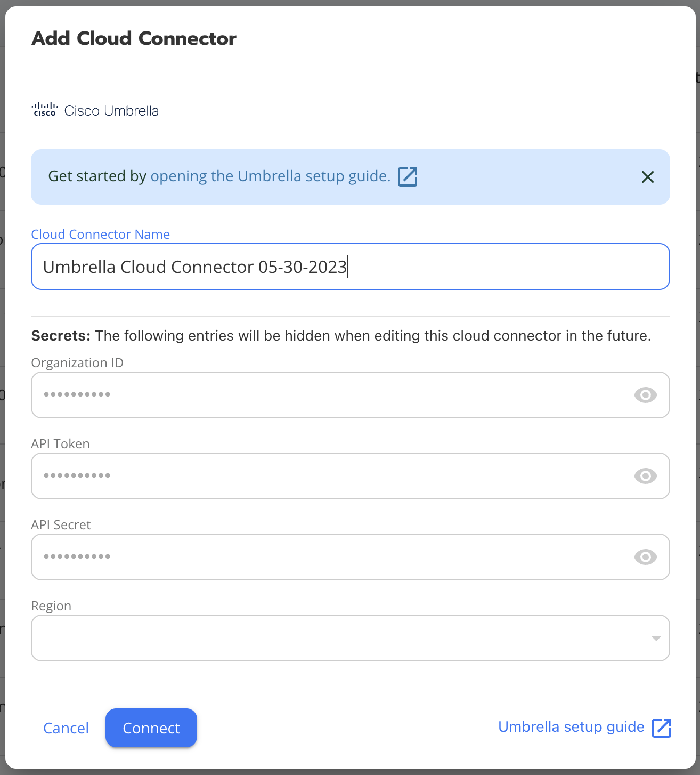700x775 pixels.
Task: Dismiss the Get started banner
Action: [x=647, y=177]
